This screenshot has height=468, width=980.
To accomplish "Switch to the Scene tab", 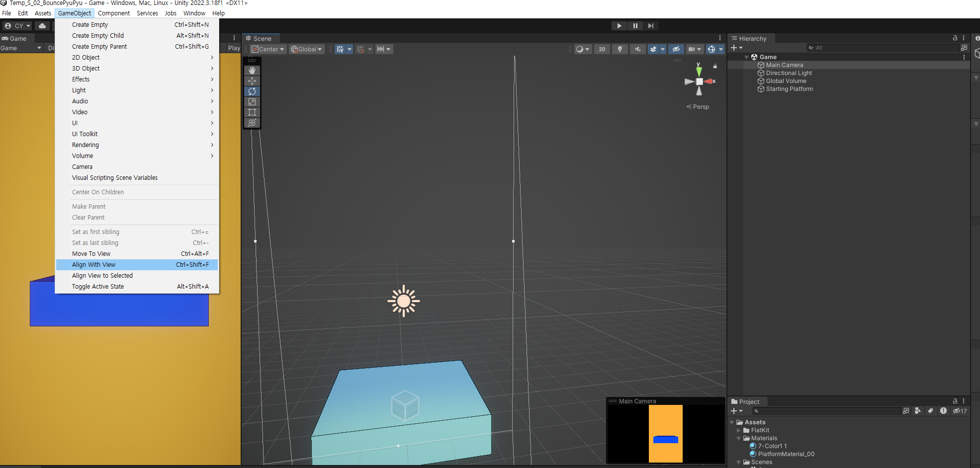I will pyautogui.click(x=261, y=39).
